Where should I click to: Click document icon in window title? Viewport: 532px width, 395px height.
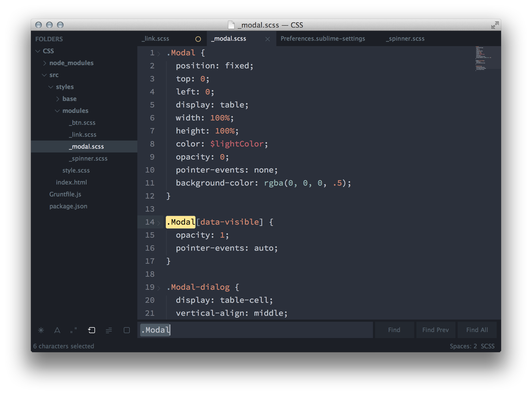231,25
